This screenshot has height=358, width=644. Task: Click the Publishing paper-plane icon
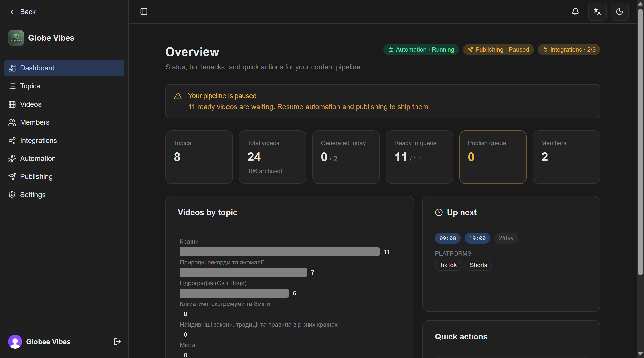pyautogui.click(x=12, y=177)
